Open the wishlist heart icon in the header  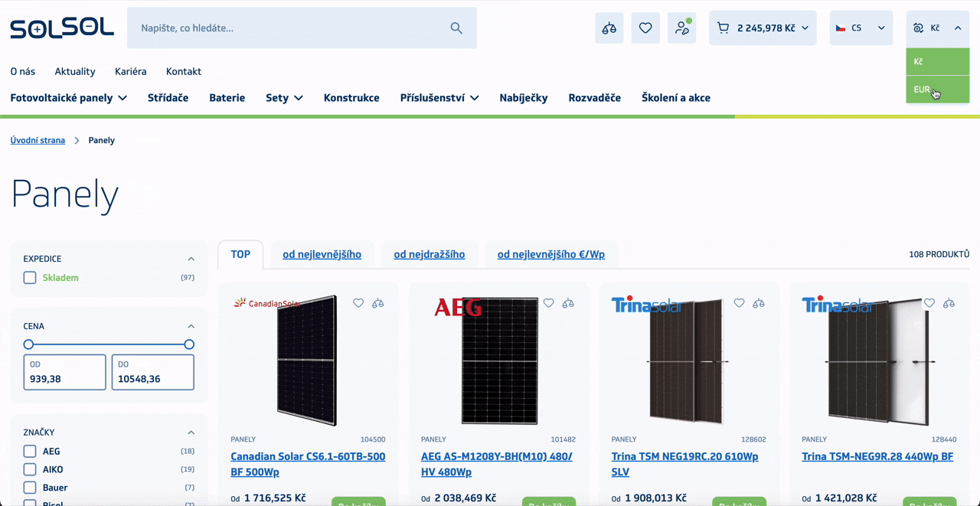[645, 28]
